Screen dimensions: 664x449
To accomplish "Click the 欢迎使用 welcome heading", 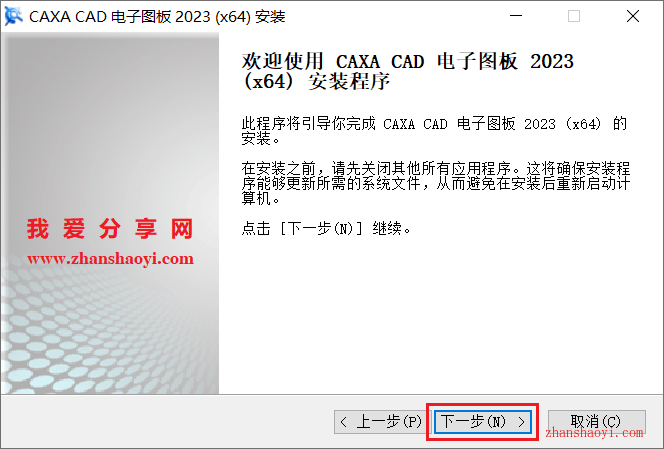I will click(x=407, y=71).
